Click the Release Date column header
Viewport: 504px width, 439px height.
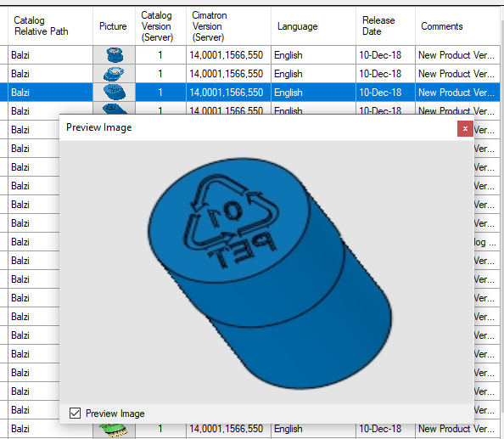[x=385, y=26]
